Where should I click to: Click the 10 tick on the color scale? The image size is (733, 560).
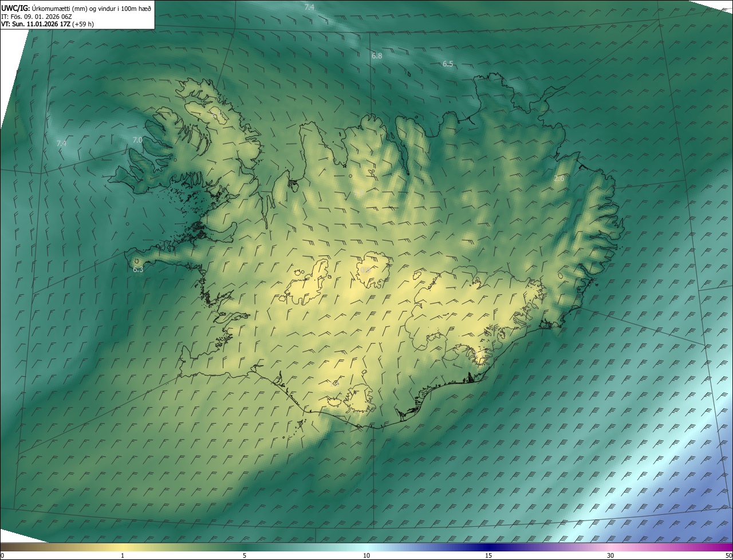pos(366,555)
